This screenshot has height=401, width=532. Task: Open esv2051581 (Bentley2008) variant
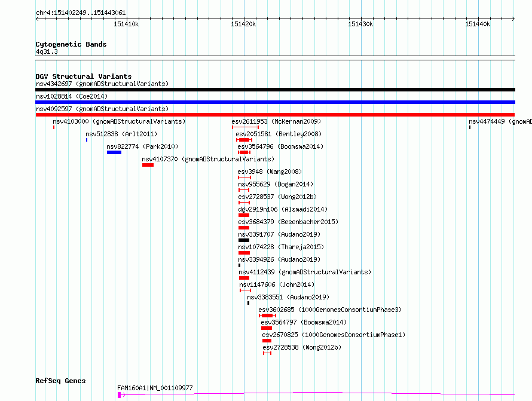[x=279, y=134]
